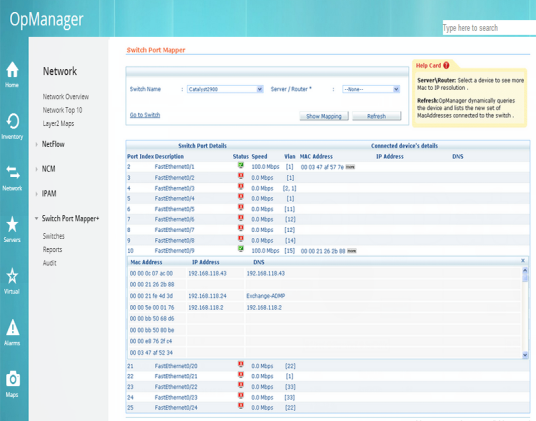The image size is (536, 421).
Task: Click the red status icon for FastEthernet0/7
Action: tap(241, 229)
